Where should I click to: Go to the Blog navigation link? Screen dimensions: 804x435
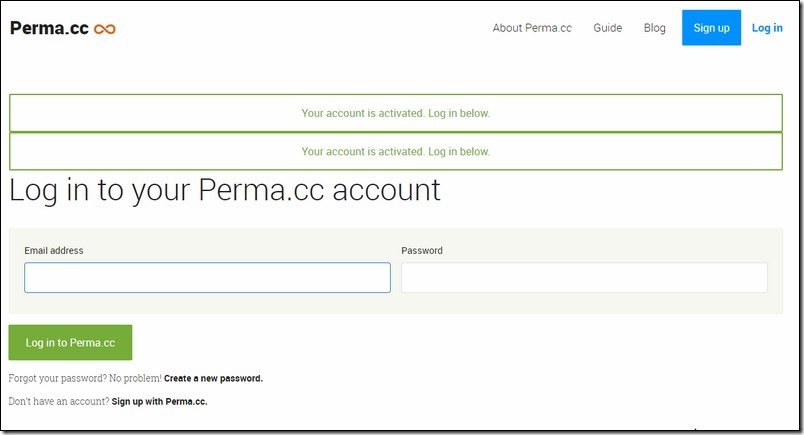tap(654, 28)
